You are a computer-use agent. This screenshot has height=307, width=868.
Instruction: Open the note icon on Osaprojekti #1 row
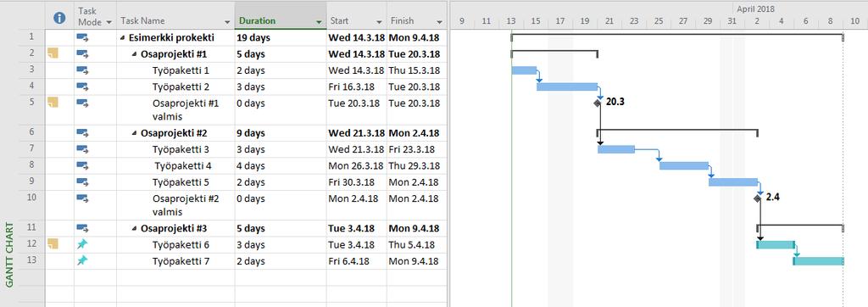pyautogui.click(x=53, y=53)
